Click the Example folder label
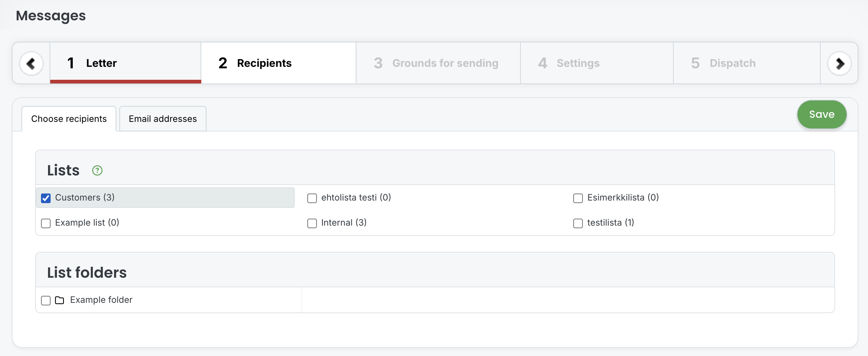The width and height of the screenshot is (868, 356). pos(101,300)
